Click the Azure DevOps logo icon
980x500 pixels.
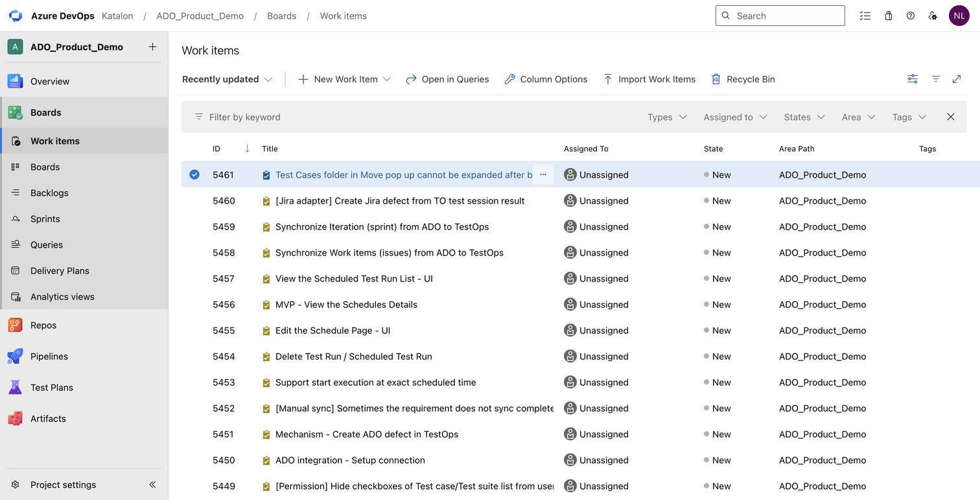point(16,16)
